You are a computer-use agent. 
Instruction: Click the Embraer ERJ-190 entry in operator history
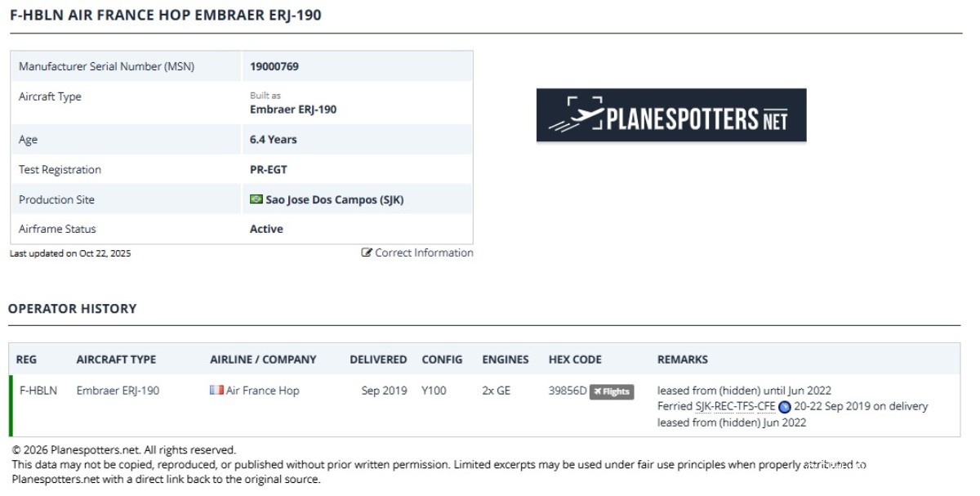coord(118,391)
